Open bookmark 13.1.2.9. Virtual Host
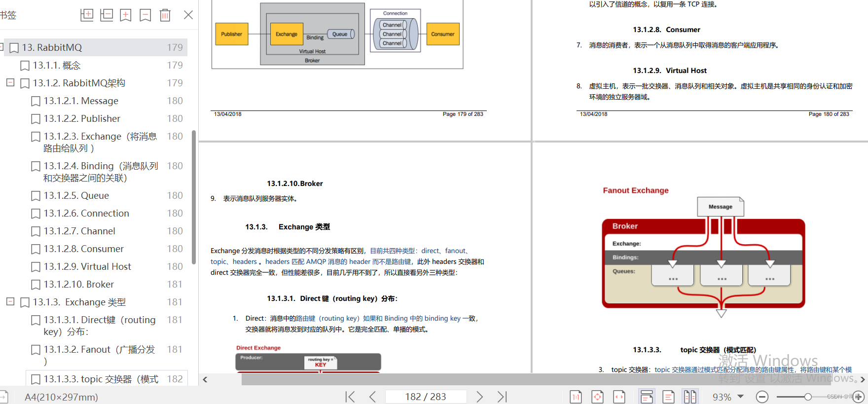This screenshot has height=404, width=868. [x=87, y=266]
